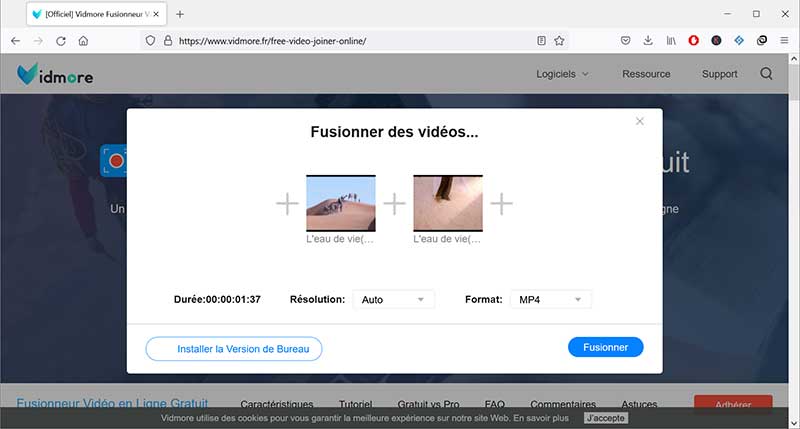Click the page scrollbar down arrow

(794, 423)
